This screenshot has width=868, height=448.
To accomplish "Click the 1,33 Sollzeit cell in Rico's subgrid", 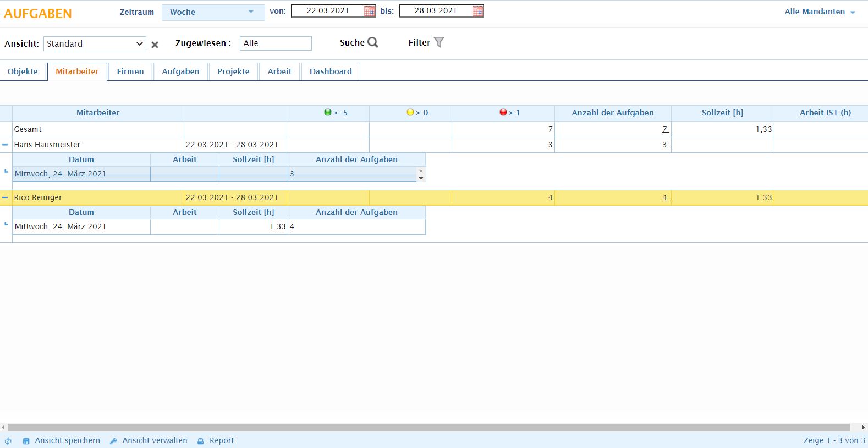I will (253, 226).
